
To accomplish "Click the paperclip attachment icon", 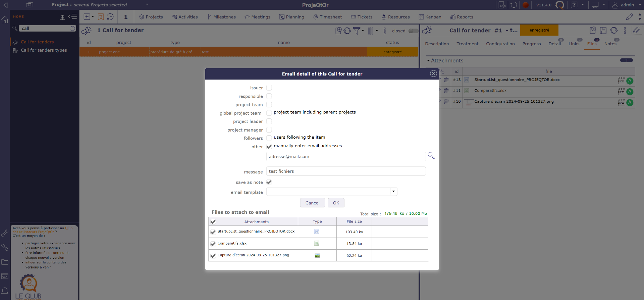I will click(636, 30).
